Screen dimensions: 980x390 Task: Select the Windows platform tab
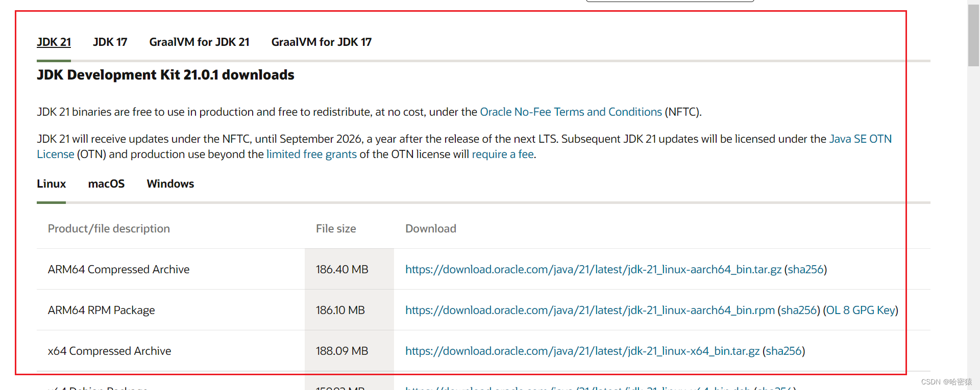click(170, 184)
